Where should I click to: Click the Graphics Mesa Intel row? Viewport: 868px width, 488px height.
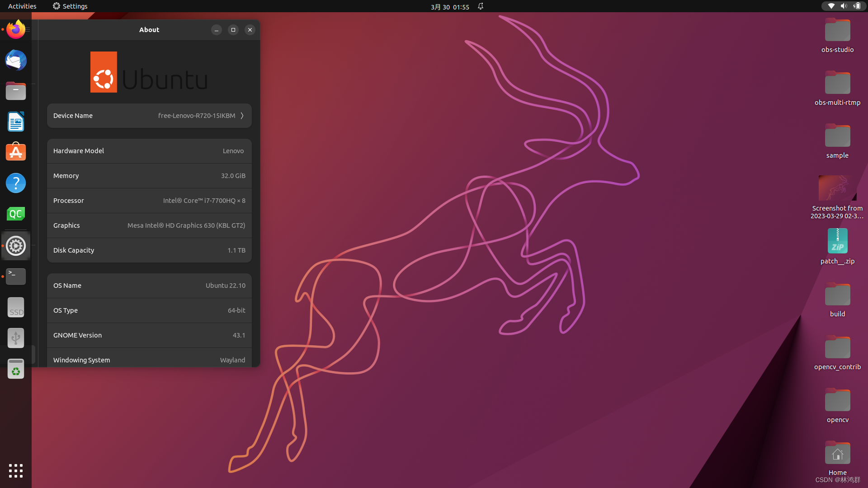click(x=149, y=225)
